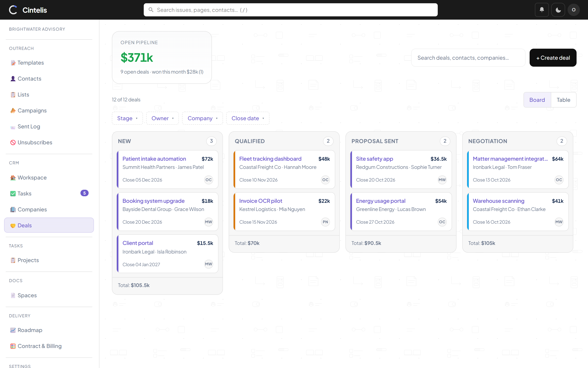The width and height of the screenshot is (588, 368).
Task: Open Site safety app deal
Action: pos(374,159)
